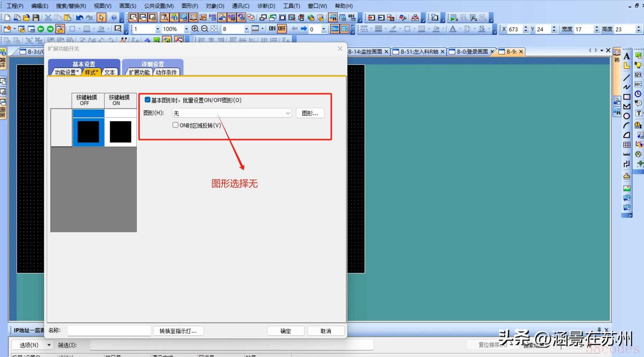Click the green previous screen arrow
Viewport: 644px width, 357px height.
[x=41, y=29]
